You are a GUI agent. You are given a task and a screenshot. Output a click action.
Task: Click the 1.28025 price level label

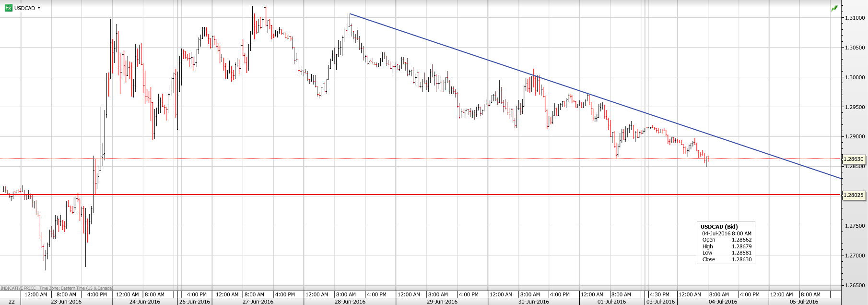(x=854, y=195)
